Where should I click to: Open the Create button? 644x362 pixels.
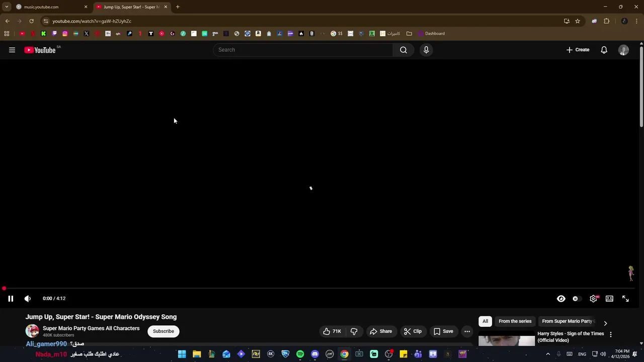coord(578,50)
